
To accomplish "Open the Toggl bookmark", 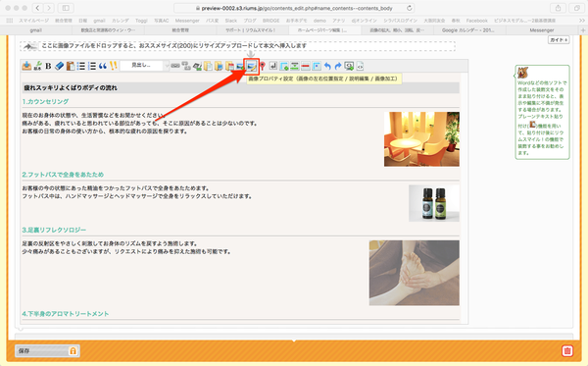I will (141, 21).
